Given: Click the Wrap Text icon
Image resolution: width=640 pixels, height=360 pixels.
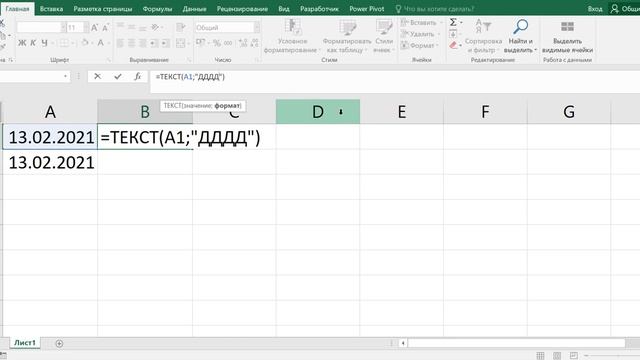Looking at the screenshot, I should point(181,28).
